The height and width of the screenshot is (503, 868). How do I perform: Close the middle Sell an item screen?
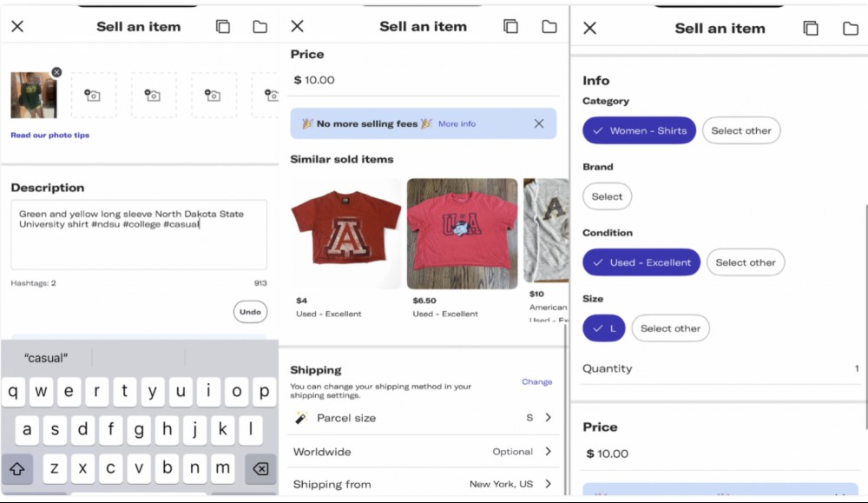coord(297,26)
